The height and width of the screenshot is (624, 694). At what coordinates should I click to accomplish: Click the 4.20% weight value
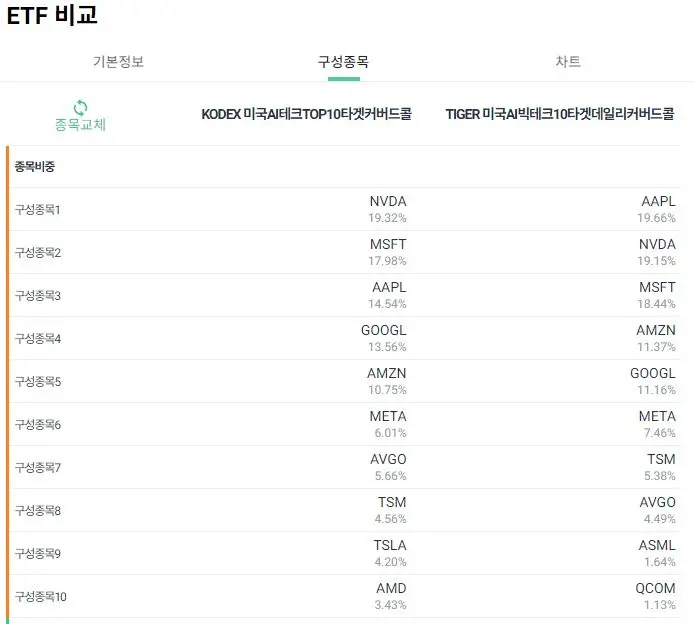(x=390, y=562)
